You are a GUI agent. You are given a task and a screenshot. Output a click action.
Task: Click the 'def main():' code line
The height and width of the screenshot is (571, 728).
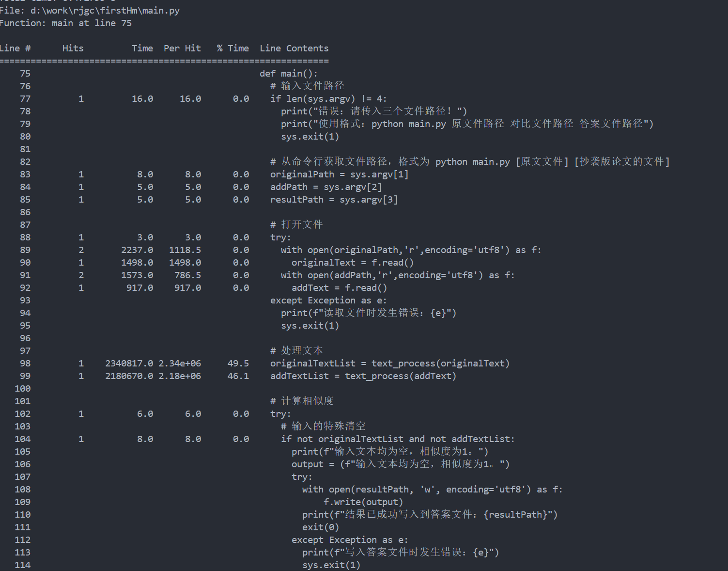coord(289,74)
